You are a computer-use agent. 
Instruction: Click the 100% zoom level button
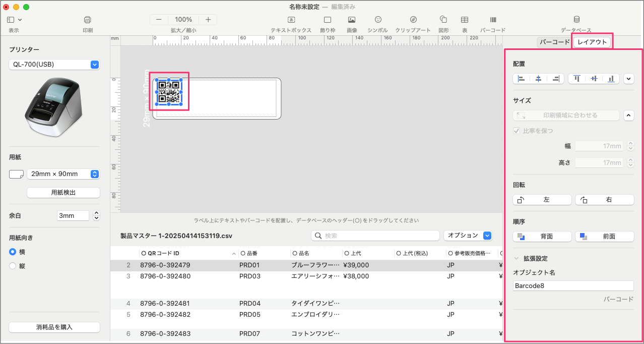(x=183, y=20)
